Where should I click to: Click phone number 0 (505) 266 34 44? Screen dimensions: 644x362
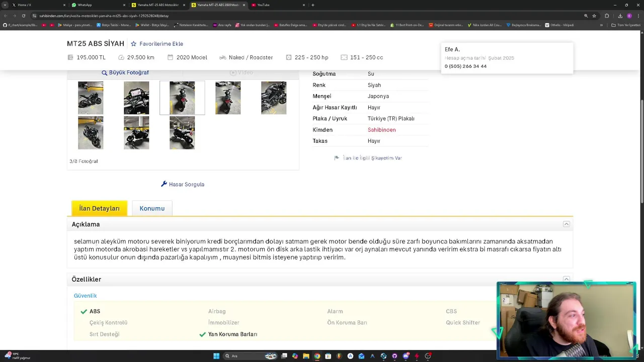[465, 66]
